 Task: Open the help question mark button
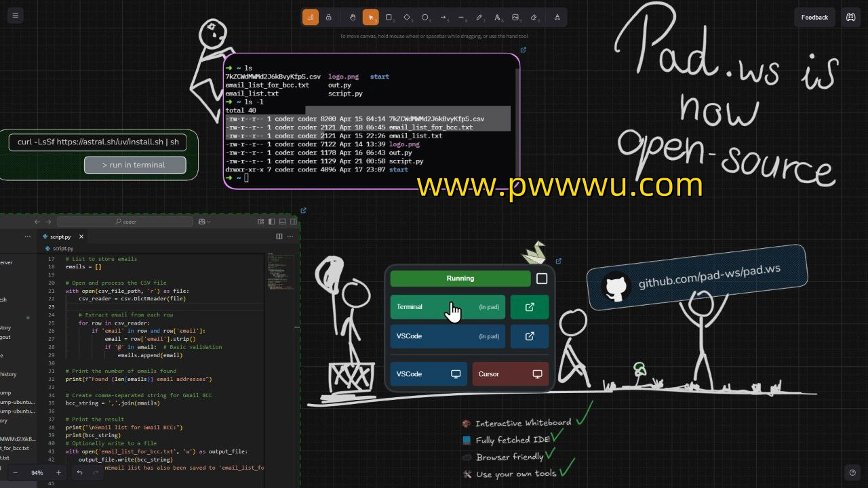click(x=852, y=472)
